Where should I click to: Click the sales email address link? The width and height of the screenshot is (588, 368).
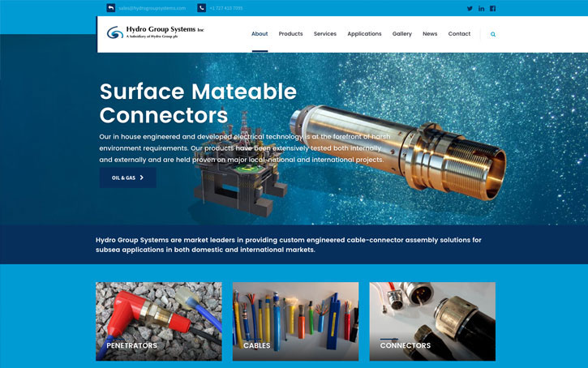coord(152,8)
